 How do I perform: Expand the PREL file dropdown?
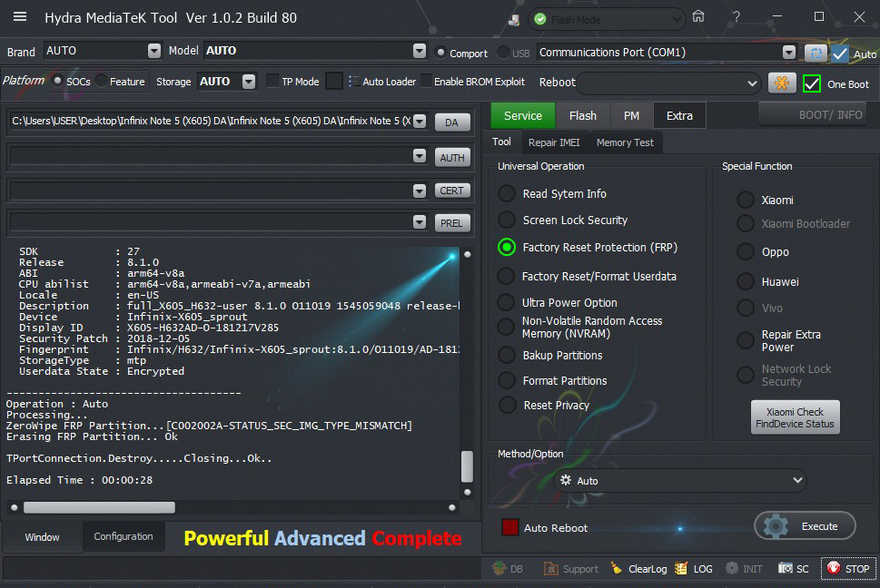(420, 222)
